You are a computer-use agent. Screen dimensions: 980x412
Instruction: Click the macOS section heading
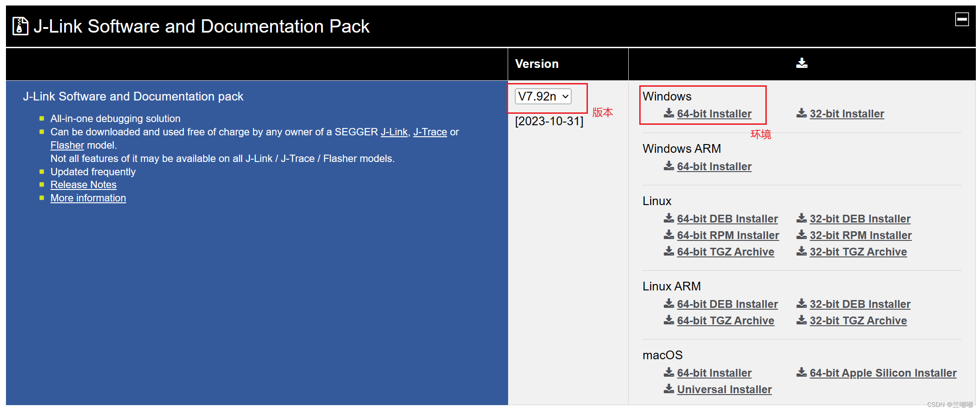point(662,355)
